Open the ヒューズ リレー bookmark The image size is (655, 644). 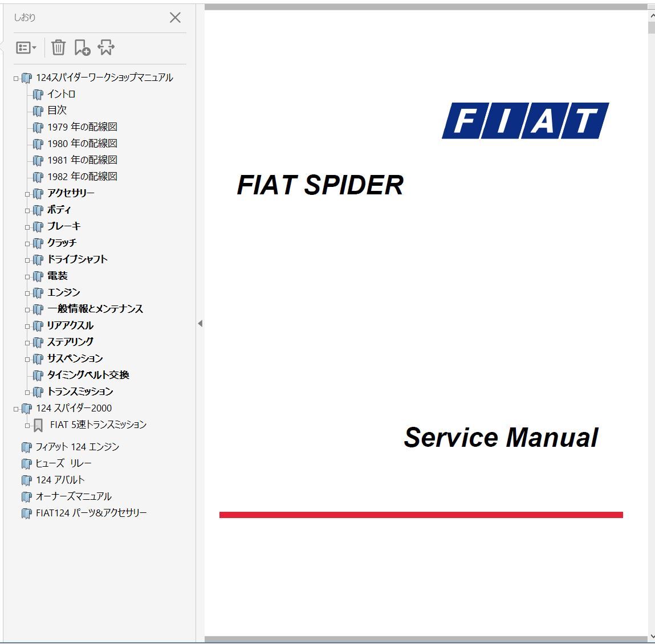pos(63,463)
